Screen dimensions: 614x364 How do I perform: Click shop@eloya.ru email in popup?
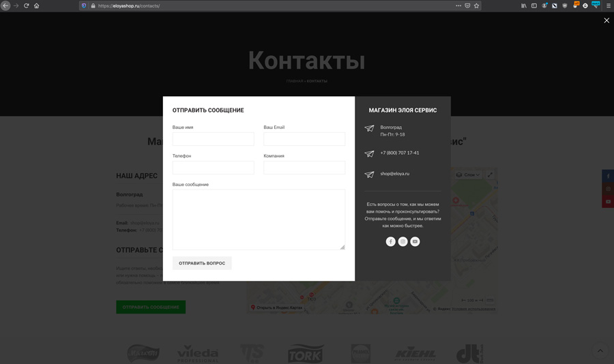pyautogui.click(x=395, y=174)
